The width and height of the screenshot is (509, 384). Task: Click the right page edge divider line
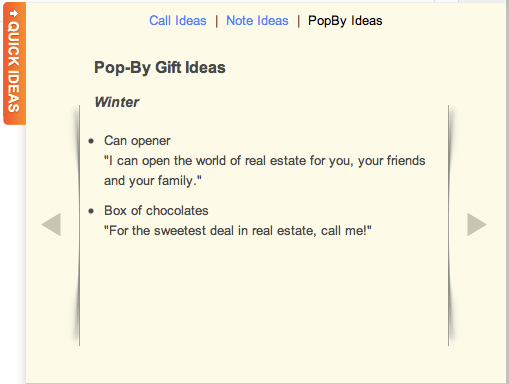(448, 225)
